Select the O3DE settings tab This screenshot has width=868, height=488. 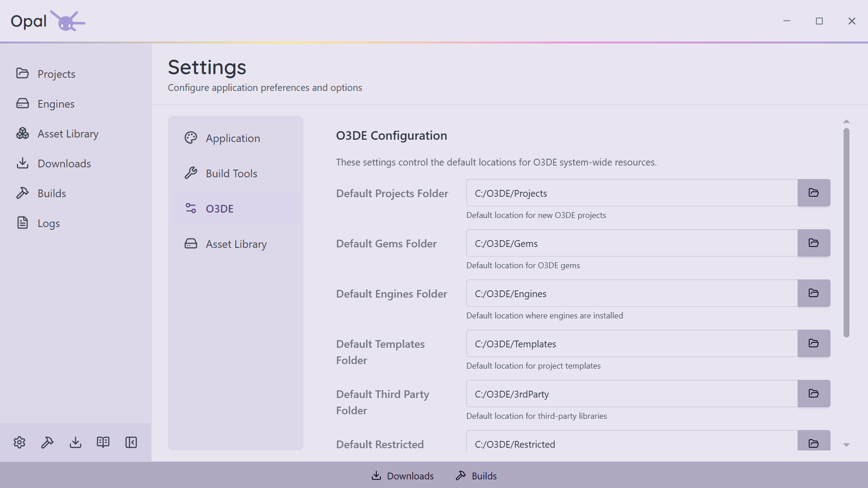(236, 208)
